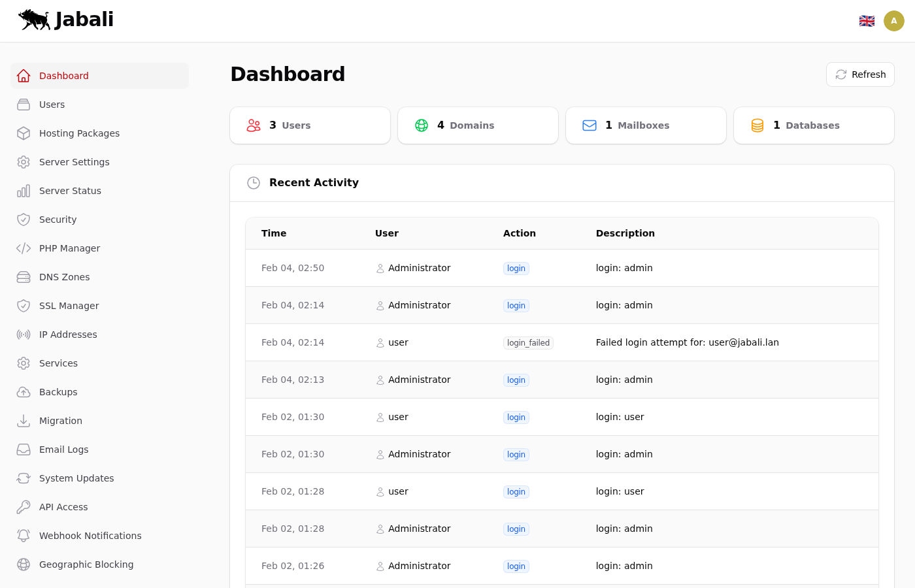915x588 pixels.
Task: Open the 1 Mailboxes stat card
Action: tap(646, 125)
